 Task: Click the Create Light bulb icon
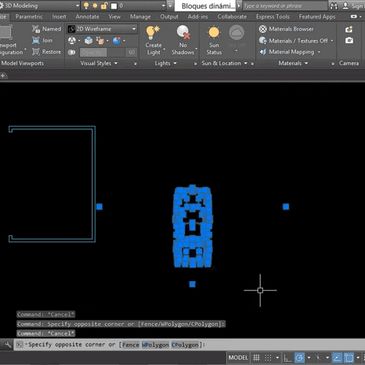[x=153, y=32]
